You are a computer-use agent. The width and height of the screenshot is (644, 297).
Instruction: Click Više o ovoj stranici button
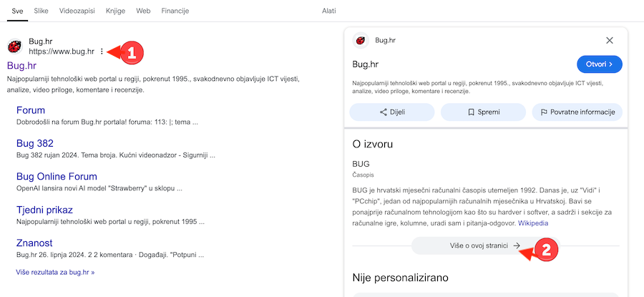(485, 245)
